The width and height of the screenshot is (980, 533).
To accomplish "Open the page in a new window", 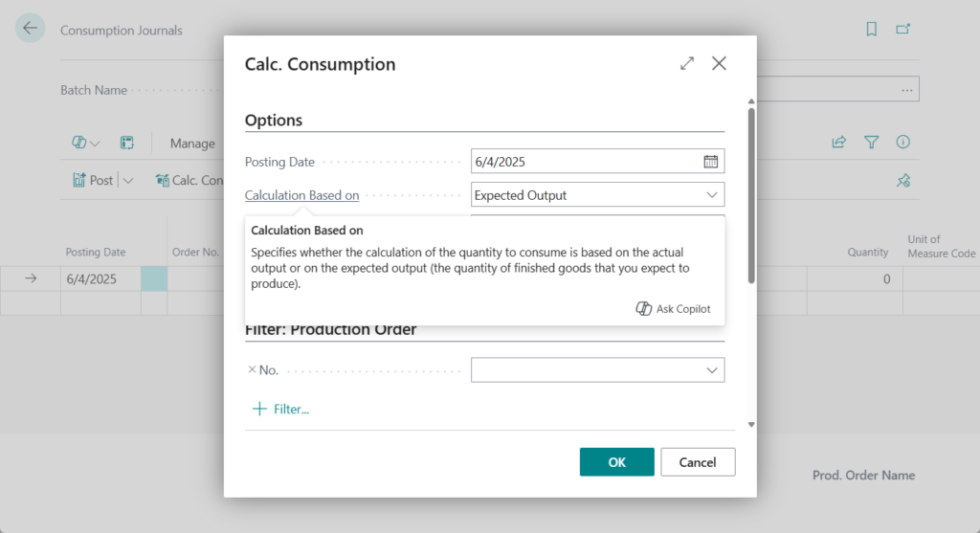I will 902,30.
